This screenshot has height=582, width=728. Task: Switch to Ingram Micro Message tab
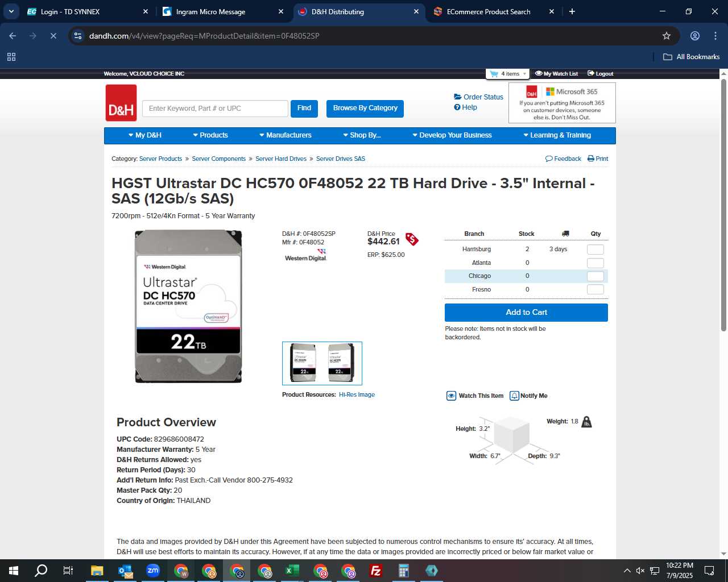tap(222, 11)
